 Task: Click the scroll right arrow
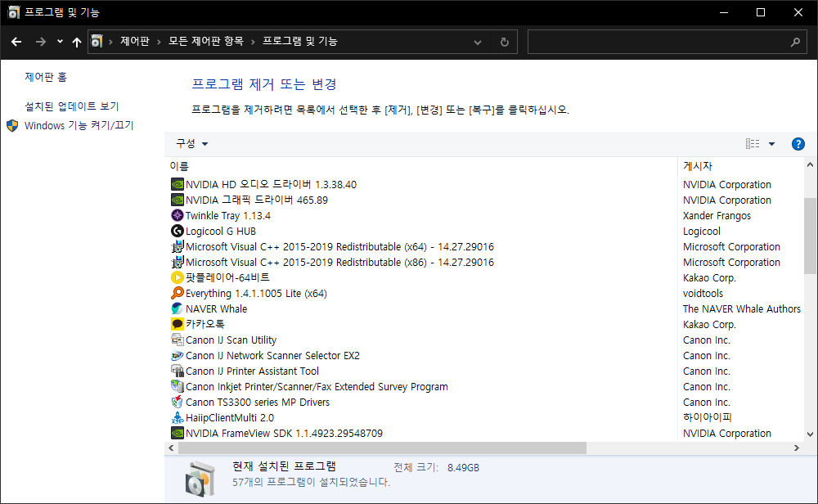[796, 448]
